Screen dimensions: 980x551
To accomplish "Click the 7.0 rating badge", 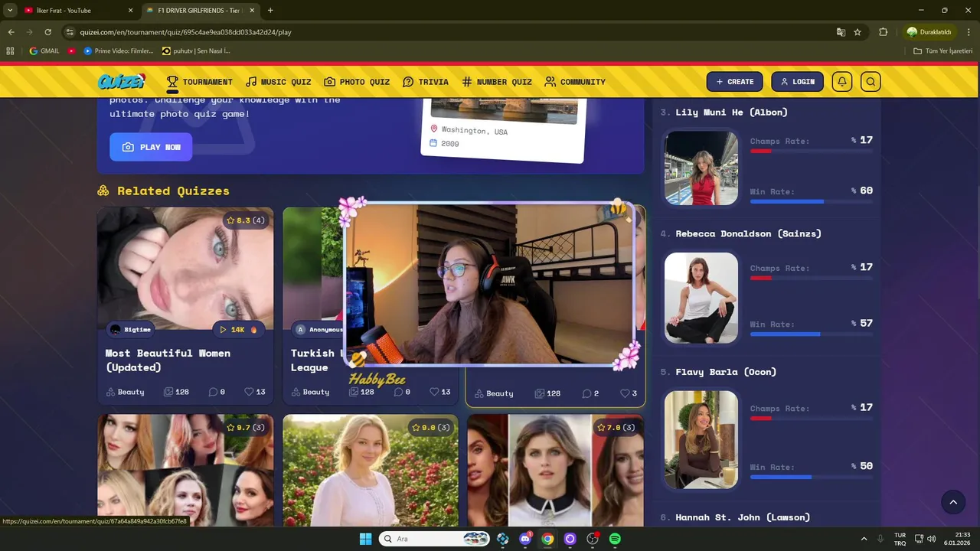I will 616,427.
